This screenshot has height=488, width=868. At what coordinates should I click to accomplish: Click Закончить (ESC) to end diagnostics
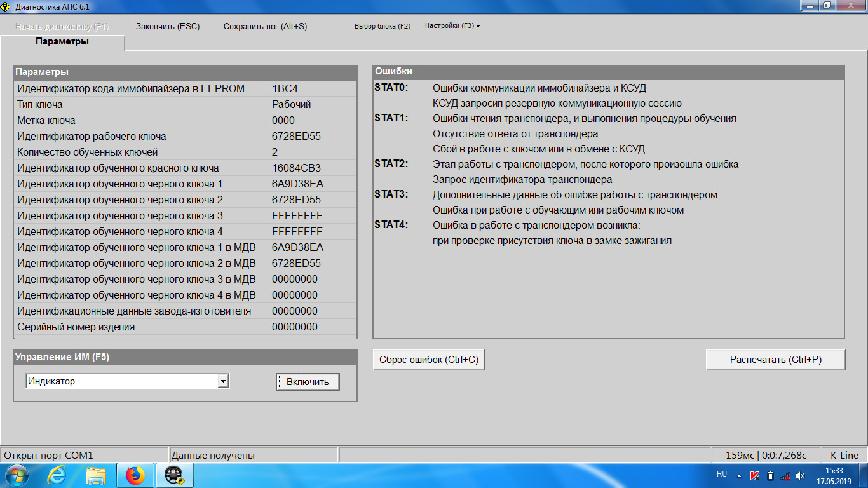pyautogui.click(x=168, y=26)
